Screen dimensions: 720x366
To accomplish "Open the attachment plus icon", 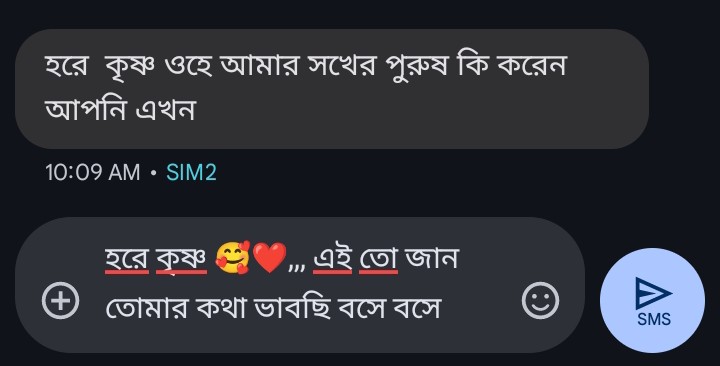I will tap(61, 301).
